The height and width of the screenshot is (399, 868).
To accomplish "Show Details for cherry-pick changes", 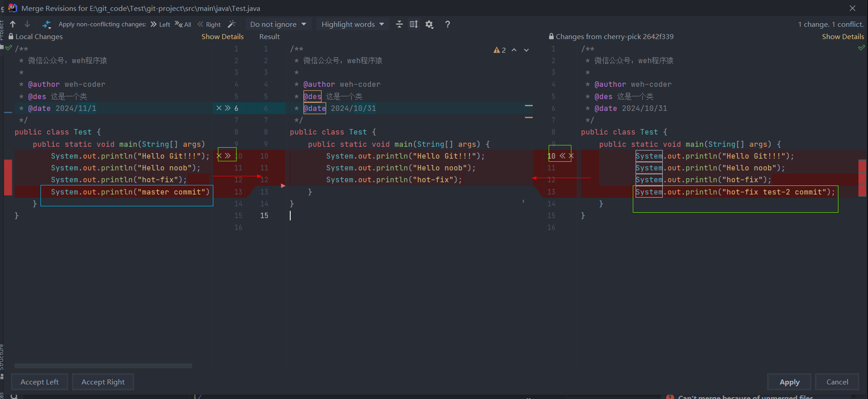I will (843, 37).
